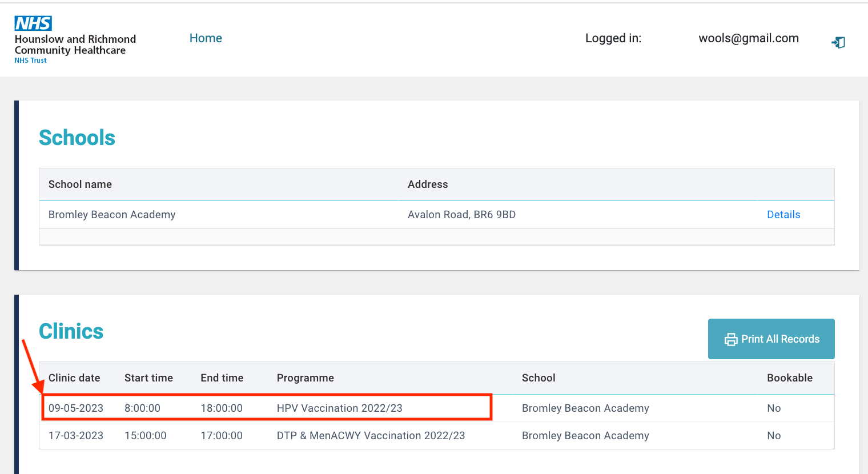
Task: Click the NHS logo
Action: (x=33, y=23)
